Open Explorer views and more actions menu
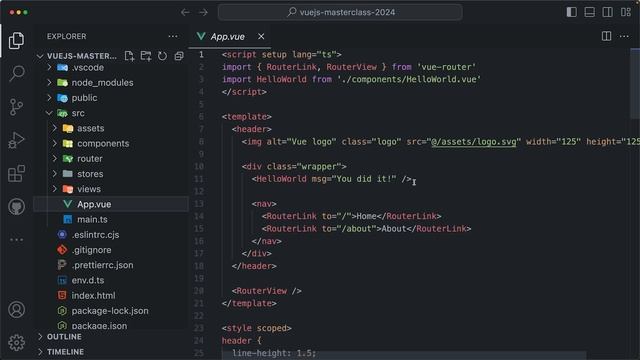The height and width of the screenshot is (360, 640). click(173, 36)
